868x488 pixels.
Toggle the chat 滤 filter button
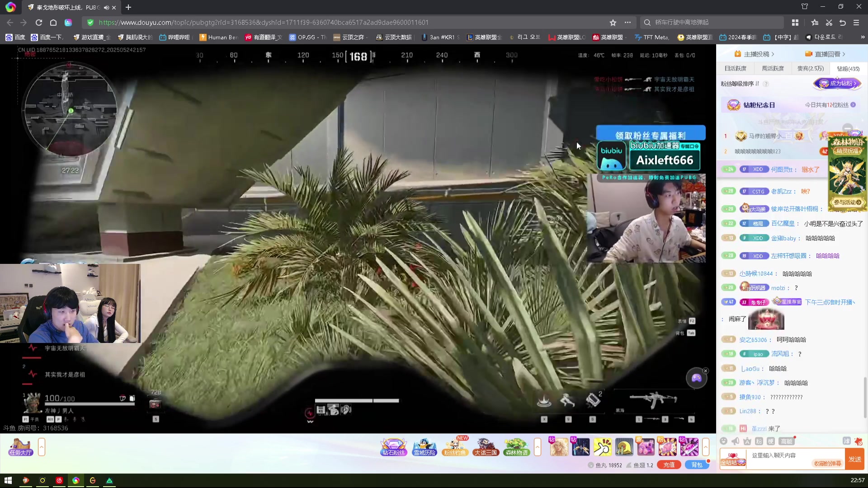[x=847, y=441]
